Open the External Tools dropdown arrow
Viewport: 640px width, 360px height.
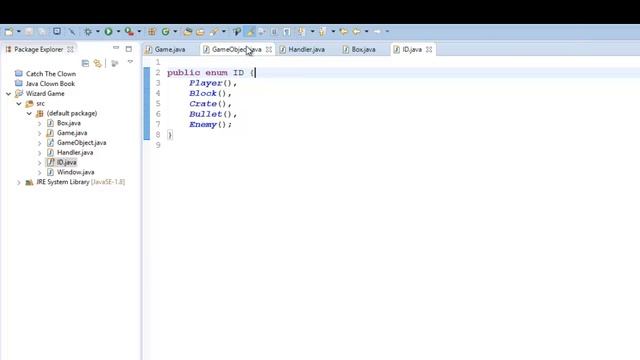(139, 31)
